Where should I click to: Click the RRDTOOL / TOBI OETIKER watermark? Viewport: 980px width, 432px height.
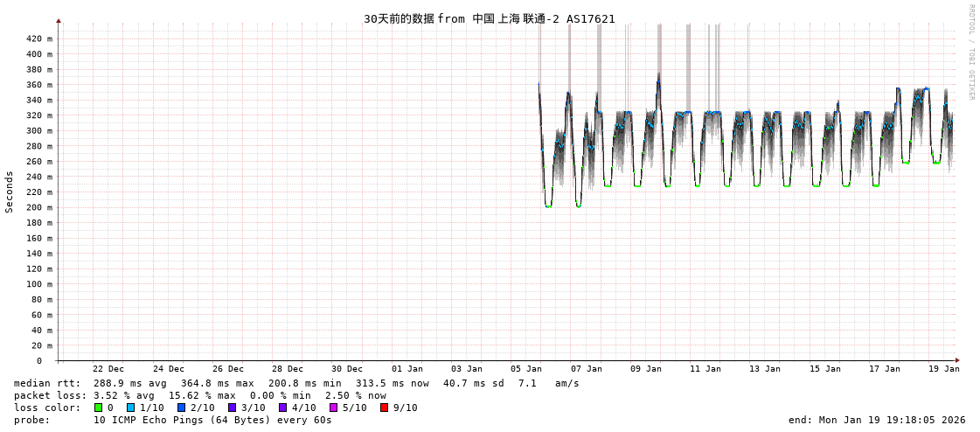(971, 52)
